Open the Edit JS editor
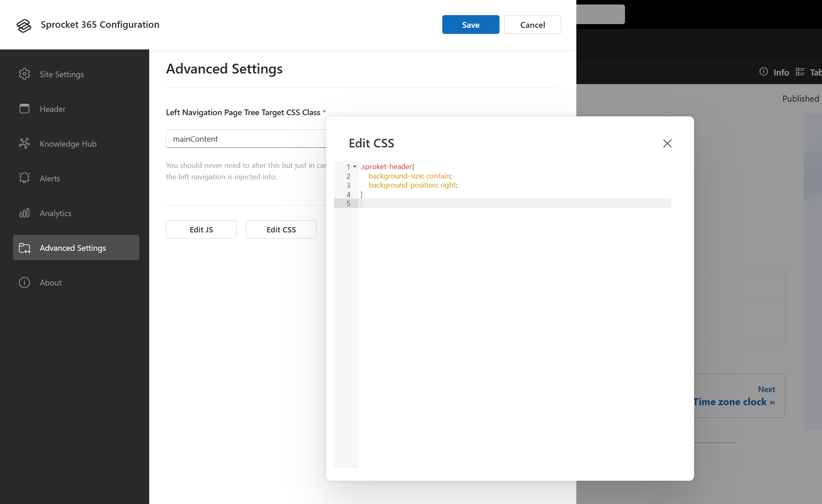The width and height of the screenshot is (822, 504). tap(201, 230)
